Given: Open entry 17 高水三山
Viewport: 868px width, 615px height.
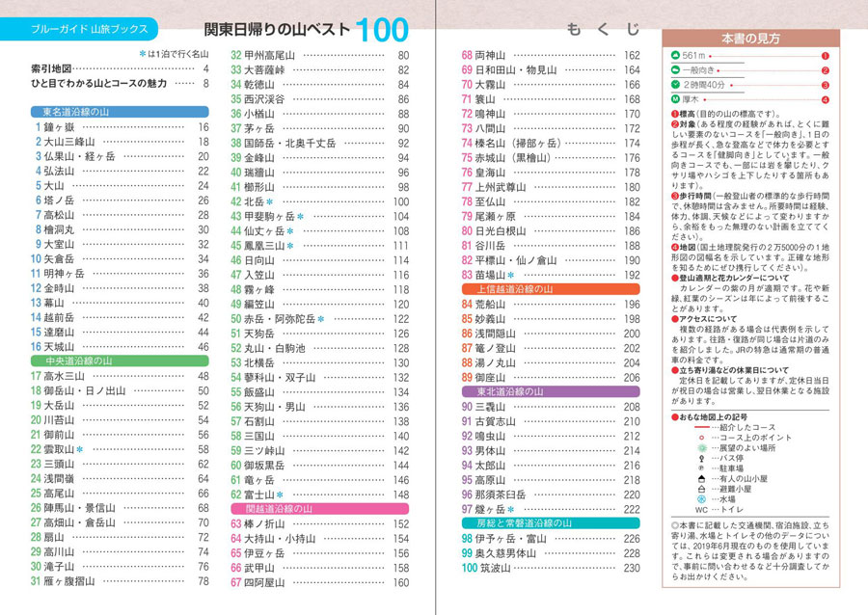Looking at the screenshot, I should pos(120,376).
